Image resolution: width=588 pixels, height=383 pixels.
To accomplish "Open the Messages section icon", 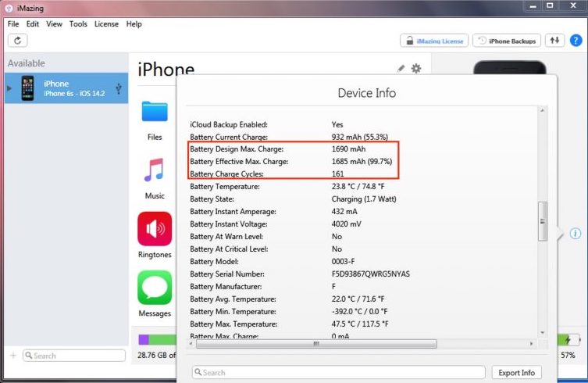I will coord(155,288).
